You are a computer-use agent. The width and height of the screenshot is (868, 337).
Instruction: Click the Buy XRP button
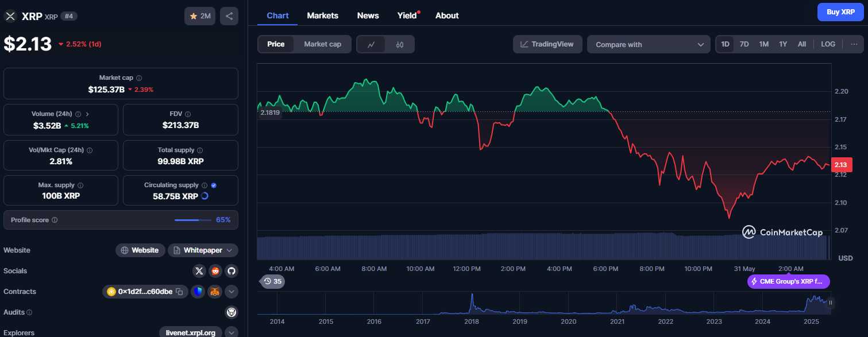coord(840,11)
